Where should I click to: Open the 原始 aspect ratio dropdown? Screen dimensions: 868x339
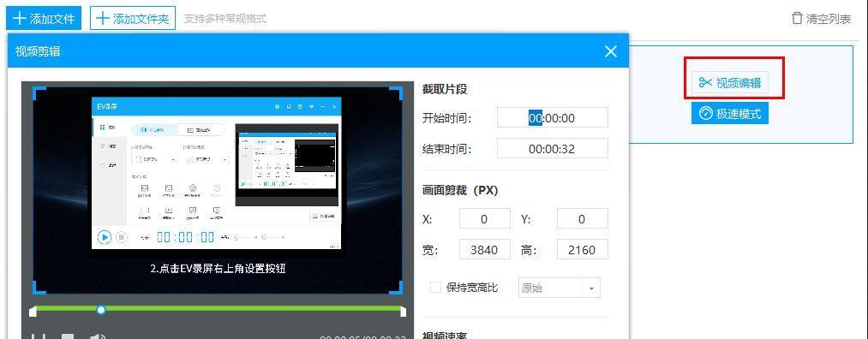coord(560,288)
